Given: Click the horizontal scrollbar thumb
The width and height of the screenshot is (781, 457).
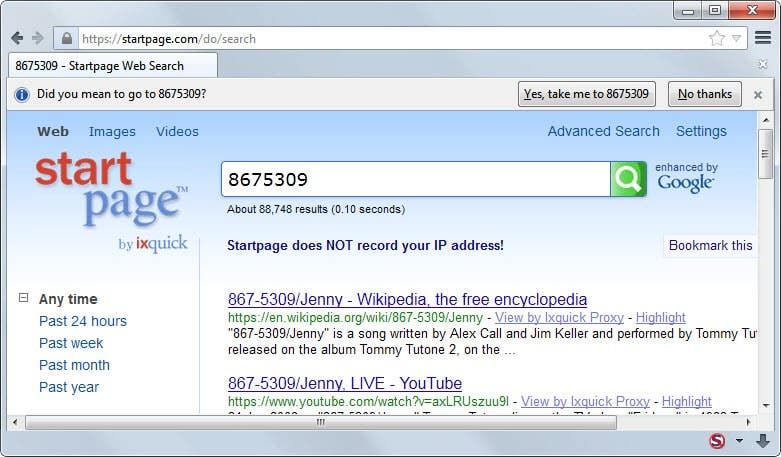Looking at the screenshot, I should tap(321, 422).
